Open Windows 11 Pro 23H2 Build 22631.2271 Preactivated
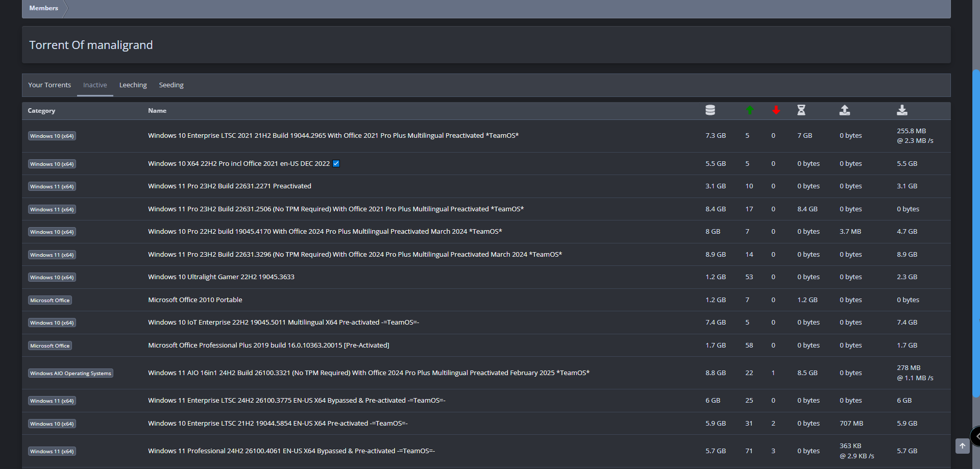This screenshot has width=980, height=469. (x=230, y=186)
